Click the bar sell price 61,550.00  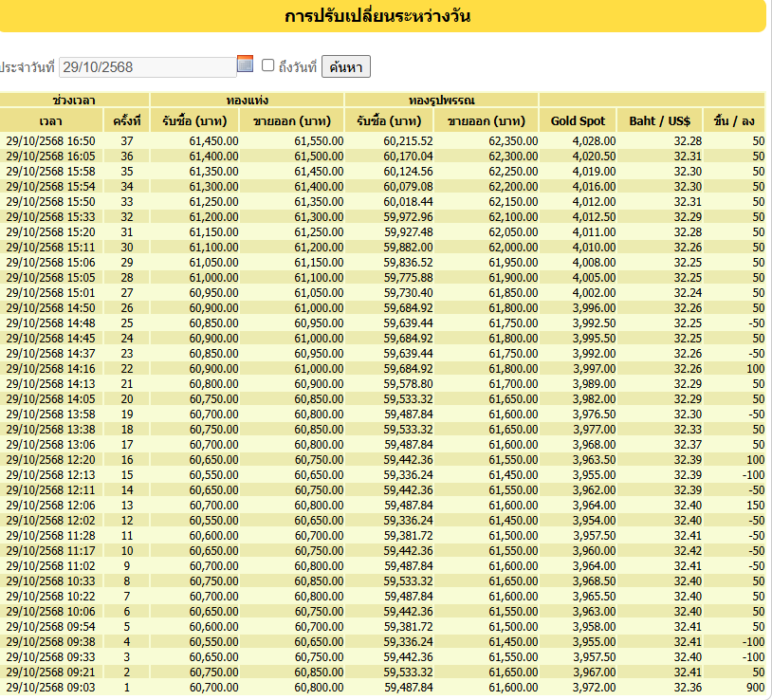[x=319, y=141]
